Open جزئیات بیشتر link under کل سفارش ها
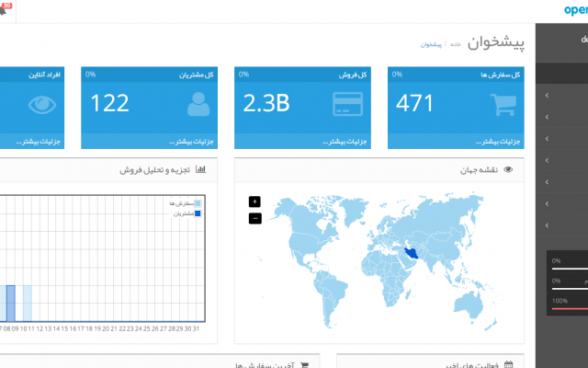Image resolution: width=588 pixels, height=368 pixels. [498, 142]
